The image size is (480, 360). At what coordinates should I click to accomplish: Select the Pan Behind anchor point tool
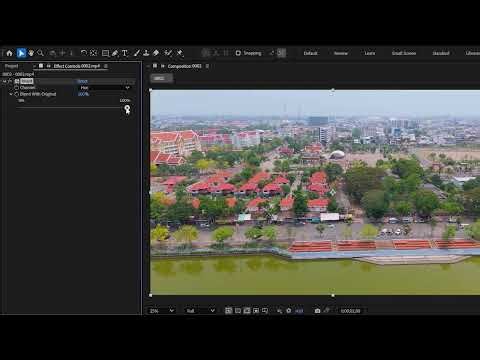94,53
